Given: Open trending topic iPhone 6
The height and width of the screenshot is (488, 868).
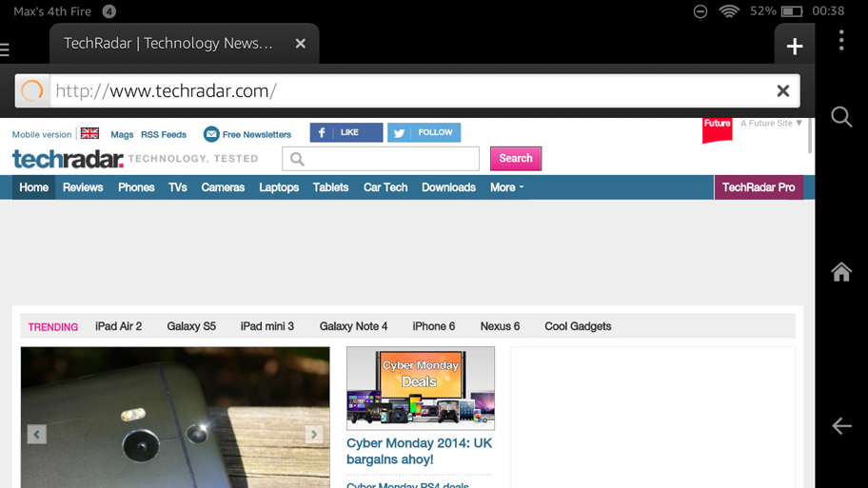Looking at the screenshot, I should coord(433,326).
